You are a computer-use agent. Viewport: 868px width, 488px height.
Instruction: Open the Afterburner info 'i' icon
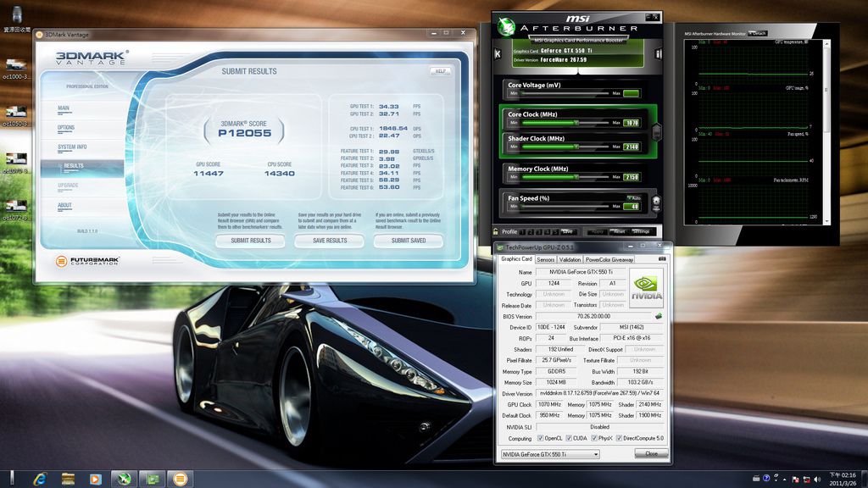[x=659, y=54]
